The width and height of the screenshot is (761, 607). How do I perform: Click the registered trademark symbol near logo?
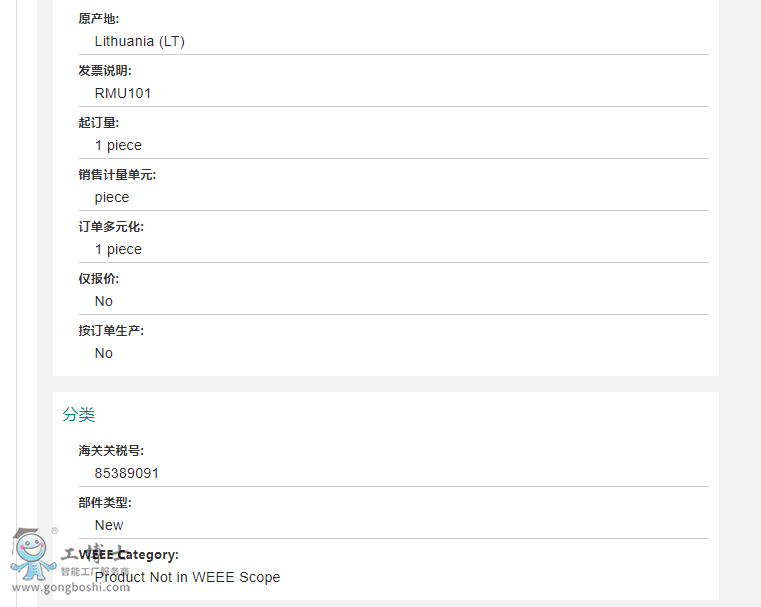pyautogui.click(x=54, y=530)
